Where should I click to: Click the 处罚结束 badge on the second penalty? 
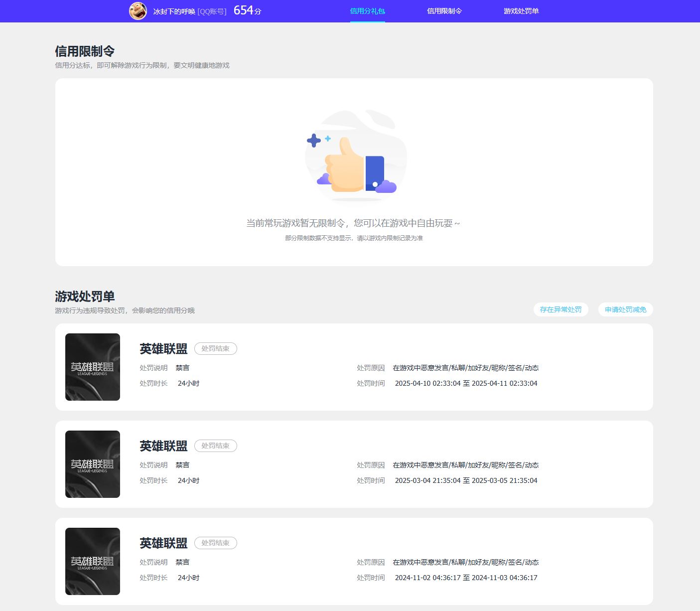click(x=215, y=446)
